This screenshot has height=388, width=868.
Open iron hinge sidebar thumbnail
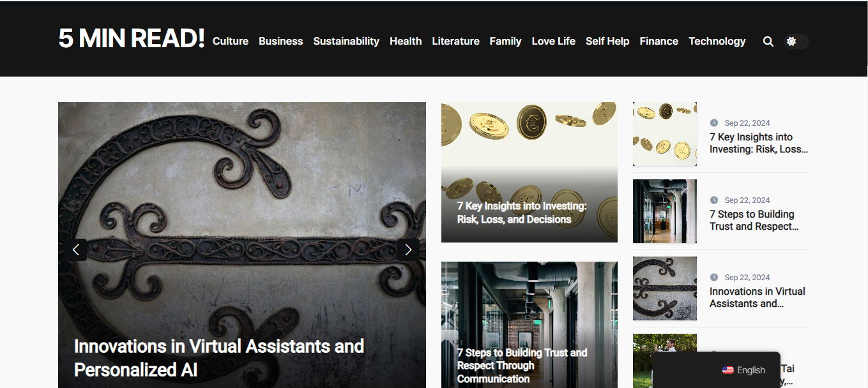665,288
